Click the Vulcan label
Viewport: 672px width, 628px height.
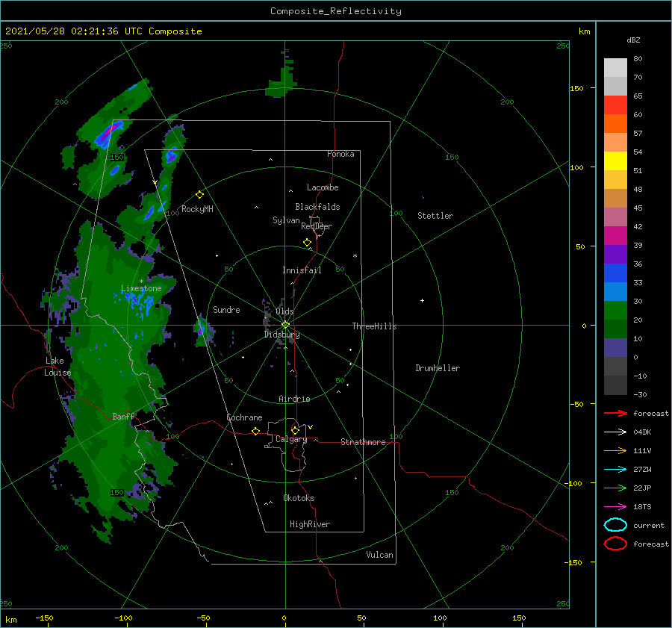pos(380,555)
